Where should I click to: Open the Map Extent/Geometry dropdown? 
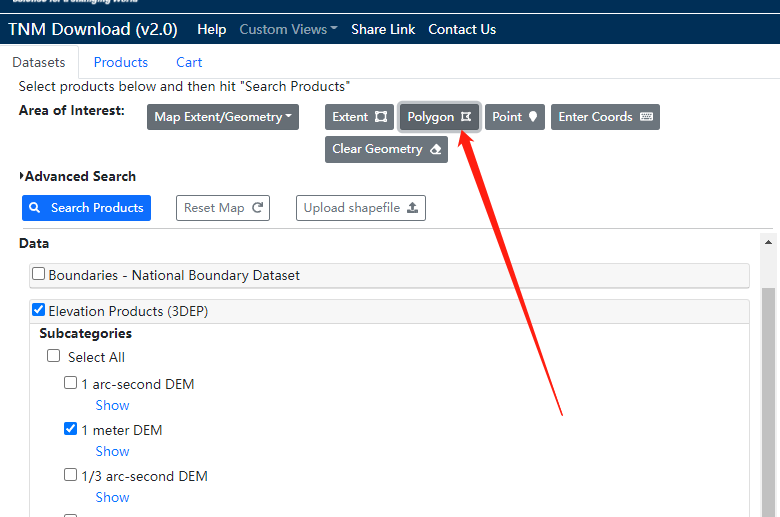click(223, 117)
